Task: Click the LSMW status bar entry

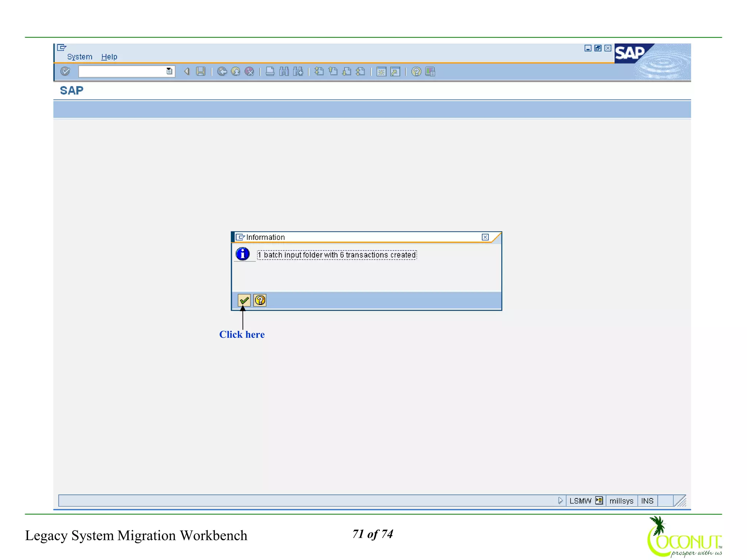Action: click(580, 501)
